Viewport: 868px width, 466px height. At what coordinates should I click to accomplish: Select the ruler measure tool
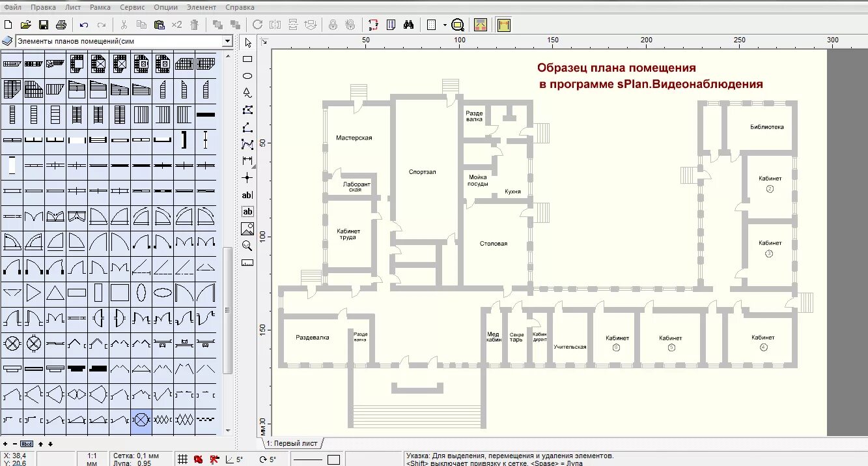(247, 263)
